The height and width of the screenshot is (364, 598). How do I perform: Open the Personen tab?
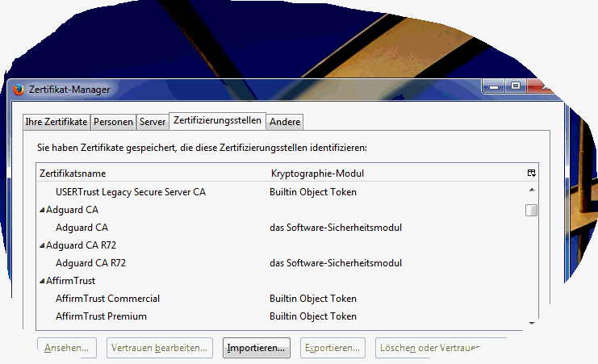point(113,122)
